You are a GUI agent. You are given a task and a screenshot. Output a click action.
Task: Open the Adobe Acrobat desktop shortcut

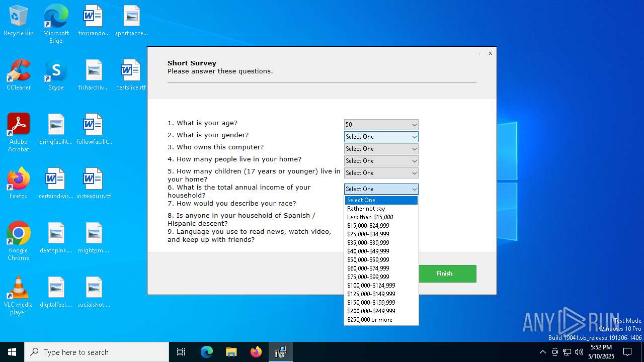click(19, 133)
